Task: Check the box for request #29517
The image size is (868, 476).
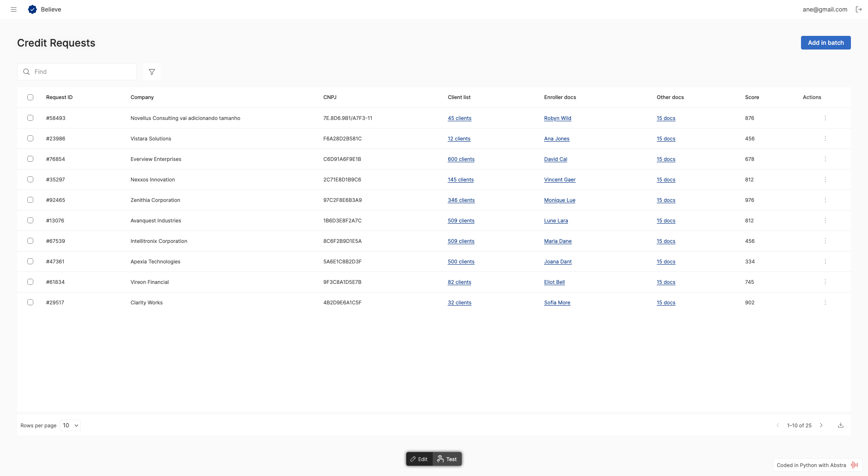Action: pyautogui.click(x=30, y=302)
